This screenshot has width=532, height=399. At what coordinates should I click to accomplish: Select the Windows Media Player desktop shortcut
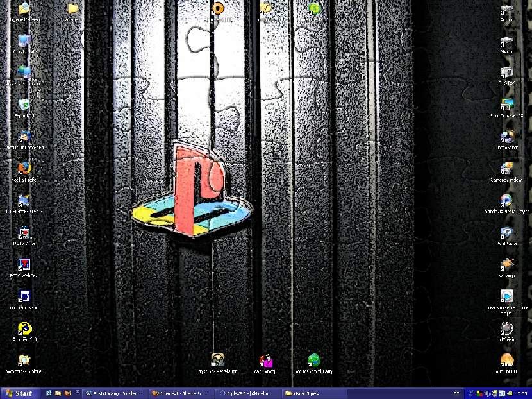506,204
